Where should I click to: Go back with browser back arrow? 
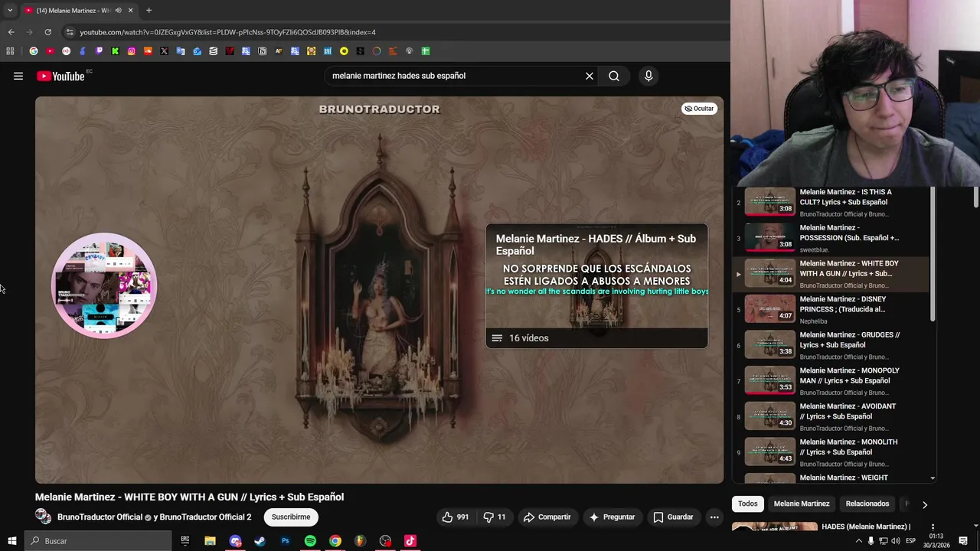pos(11,32)
